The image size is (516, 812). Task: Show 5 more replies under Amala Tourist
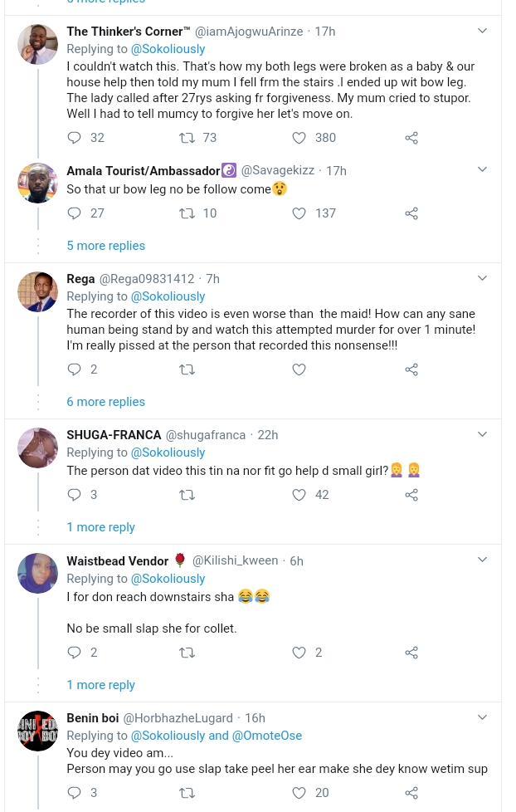coord(105,246)
